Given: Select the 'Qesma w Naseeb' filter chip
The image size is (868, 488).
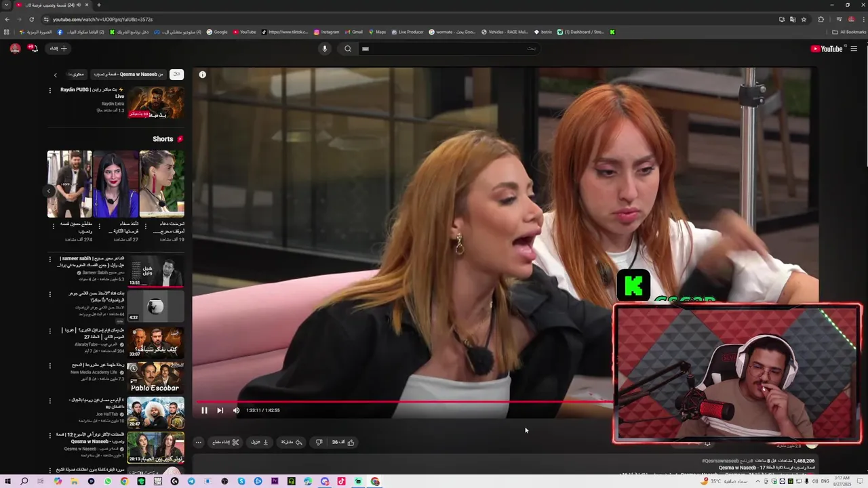Looking at the screenshot, I should (x=129, y=74).
